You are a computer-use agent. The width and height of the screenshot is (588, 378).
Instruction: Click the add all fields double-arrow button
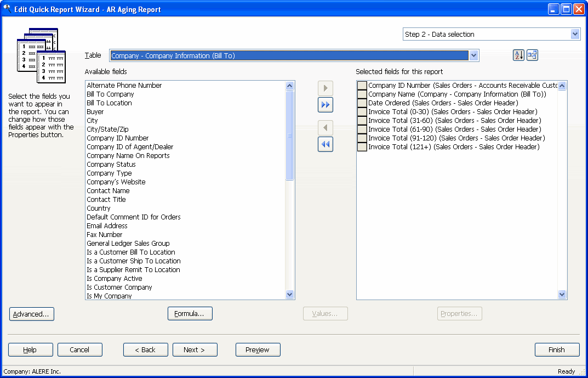click(326, 105)
